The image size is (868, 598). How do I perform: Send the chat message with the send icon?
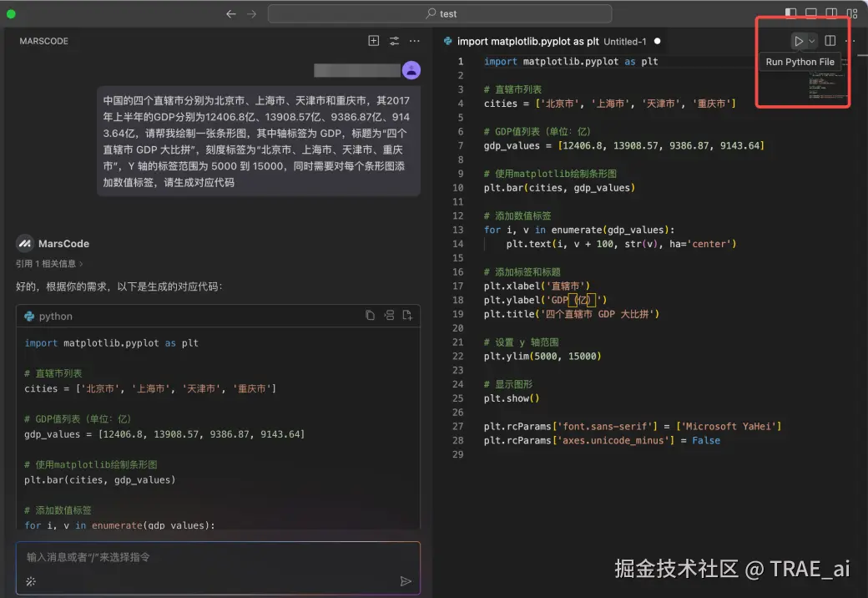tap(406, 580)
